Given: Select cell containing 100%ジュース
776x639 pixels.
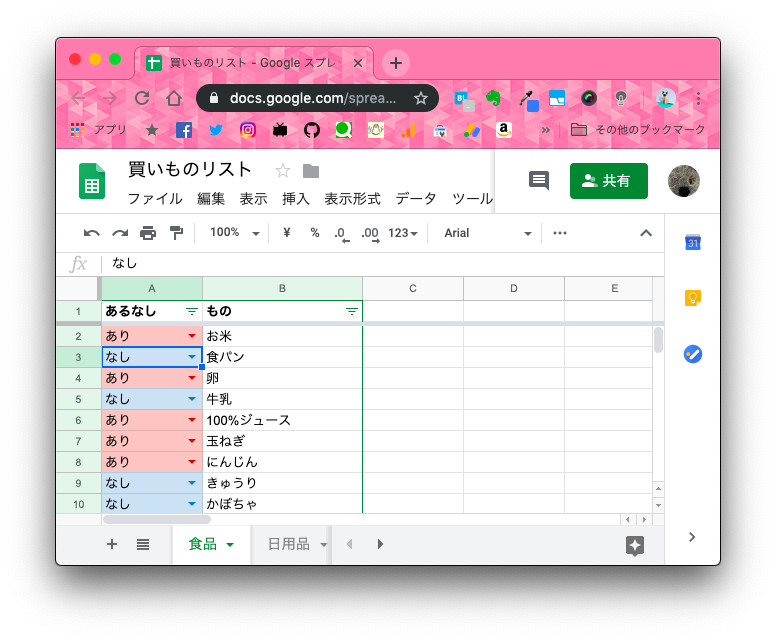Looking at the screenshot, I should coord(283,420).
